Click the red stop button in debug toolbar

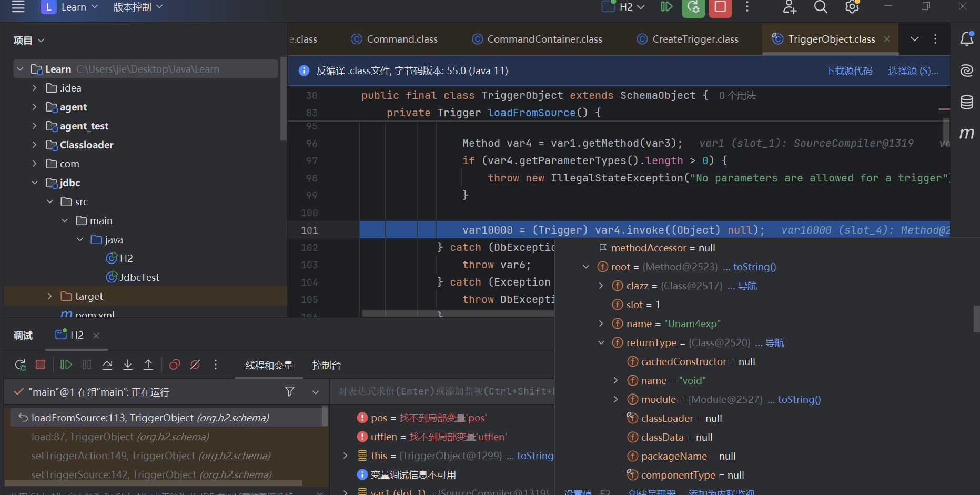[x=41, y=365]
